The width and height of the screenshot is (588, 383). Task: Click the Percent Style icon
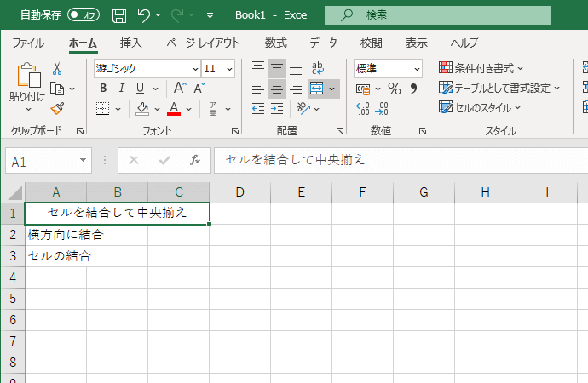(x=394, y=89)
